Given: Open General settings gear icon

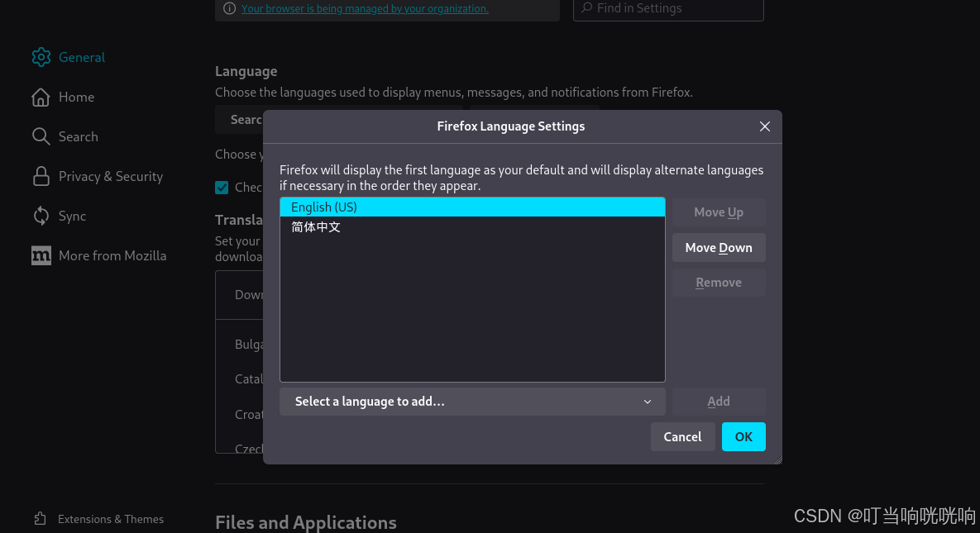Looking at the screenshot, I should (41, 57).
